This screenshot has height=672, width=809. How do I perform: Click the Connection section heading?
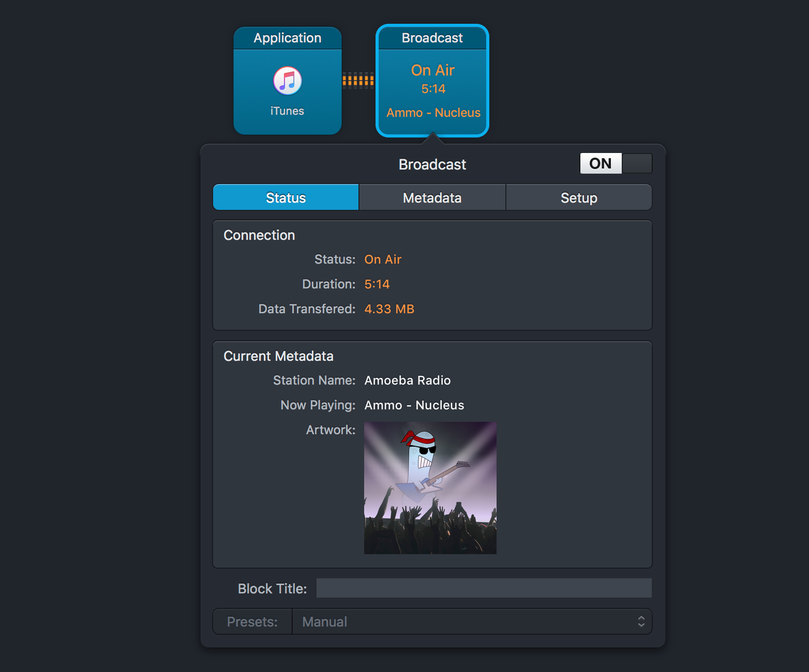click(259, 235)
